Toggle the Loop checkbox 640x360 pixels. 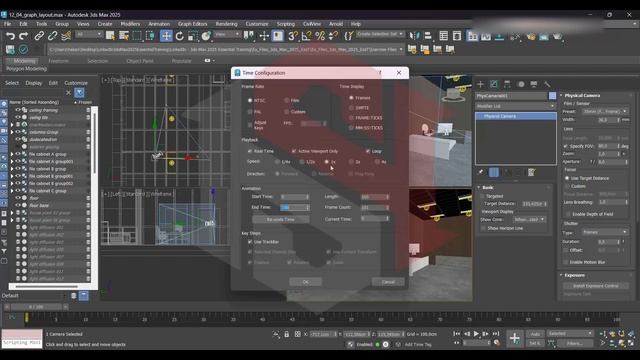pos(368,151)
